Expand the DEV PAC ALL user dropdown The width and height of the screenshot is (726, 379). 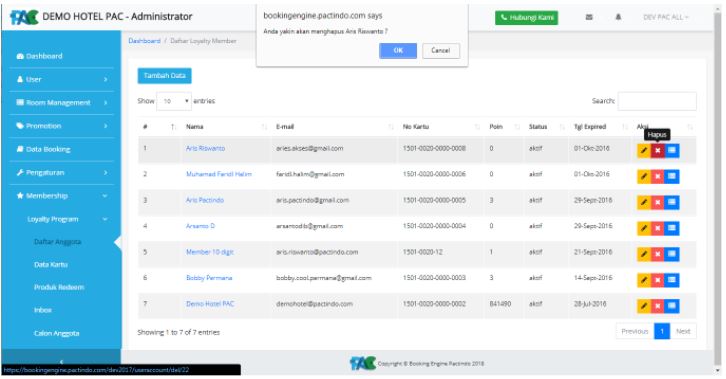click(x=666, y=17)
